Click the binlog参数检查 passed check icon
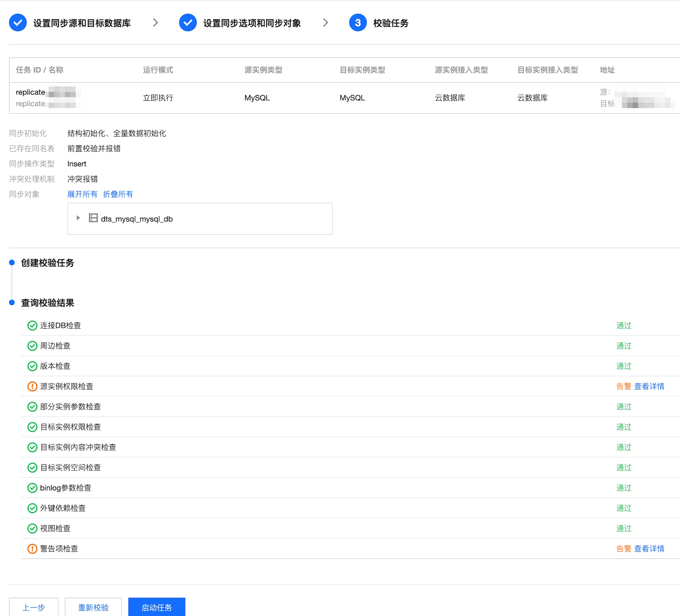680x616 pixels. (32, 488)
